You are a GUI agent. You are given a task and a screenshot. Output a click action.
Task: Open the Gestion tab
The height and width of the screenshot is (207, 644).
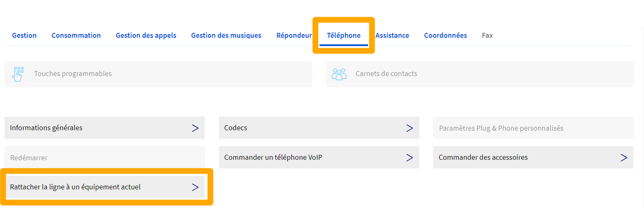(24, 35)
